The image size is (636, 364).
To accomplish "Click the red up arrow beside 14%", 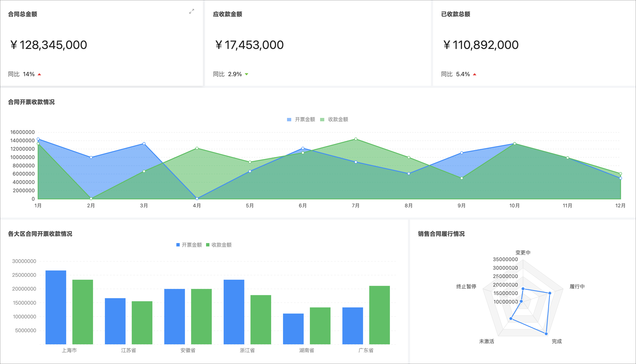I will 39,74.
